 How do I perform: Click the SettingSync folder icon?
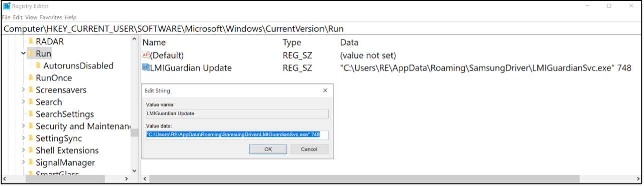(30, 138)
